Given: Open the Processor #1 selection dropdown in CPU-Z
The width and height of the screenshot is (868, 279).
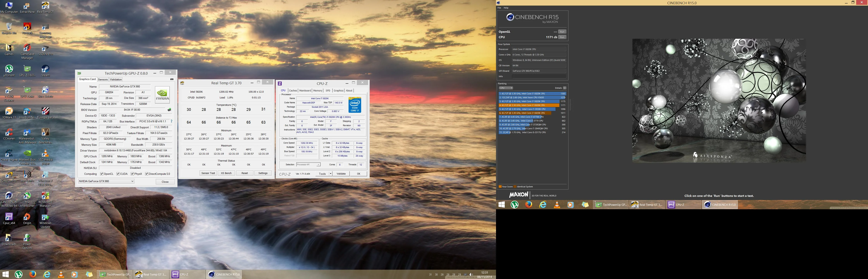Looking at the screenshot, I should [x=308, y=165].
